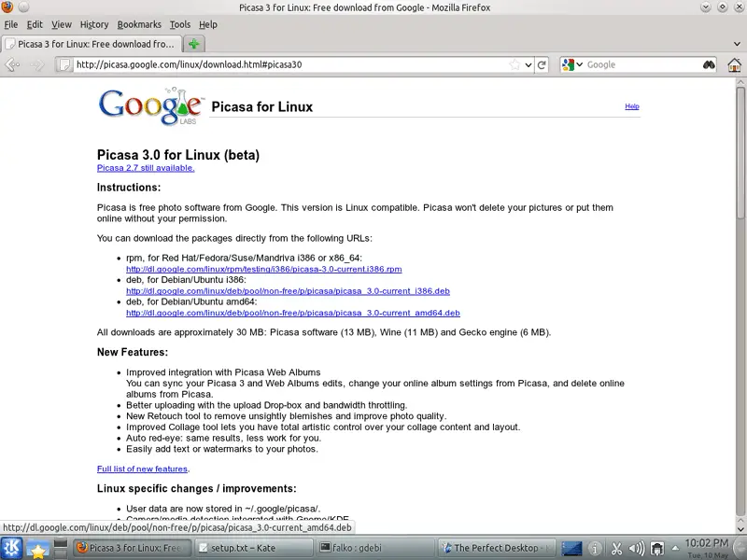This screenshot has width=747, height=560.
Task: Click the forward navigation arrow
Action: click(x=37, y=64)
